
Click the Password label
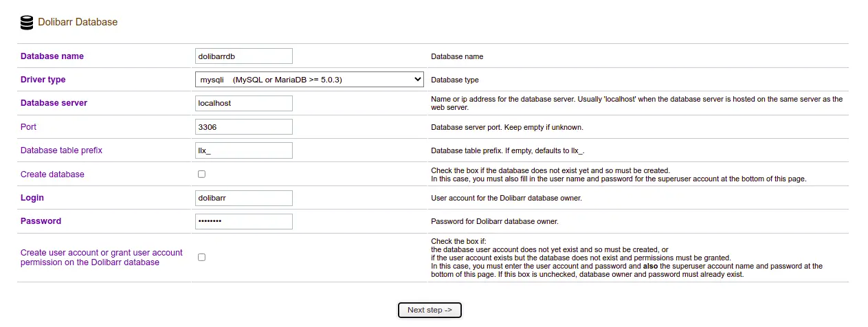[41, 221]
